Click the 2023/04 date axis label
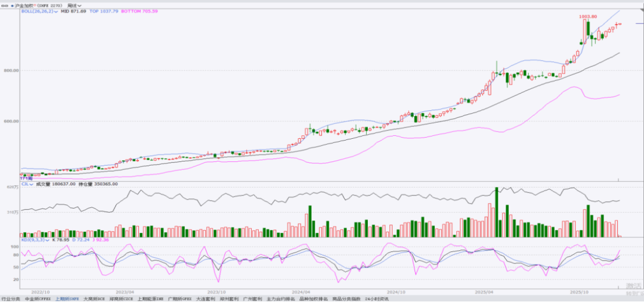Image resolution: width=644 pixels, height=302 pixels. pos(126,292)
